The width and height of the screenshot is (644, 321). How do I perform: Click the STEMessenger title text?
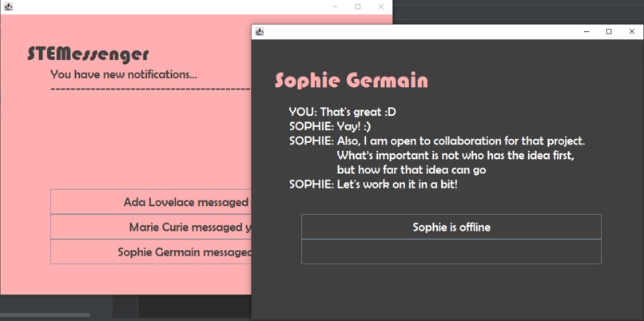pyautogui.click(x=88, y=54)
